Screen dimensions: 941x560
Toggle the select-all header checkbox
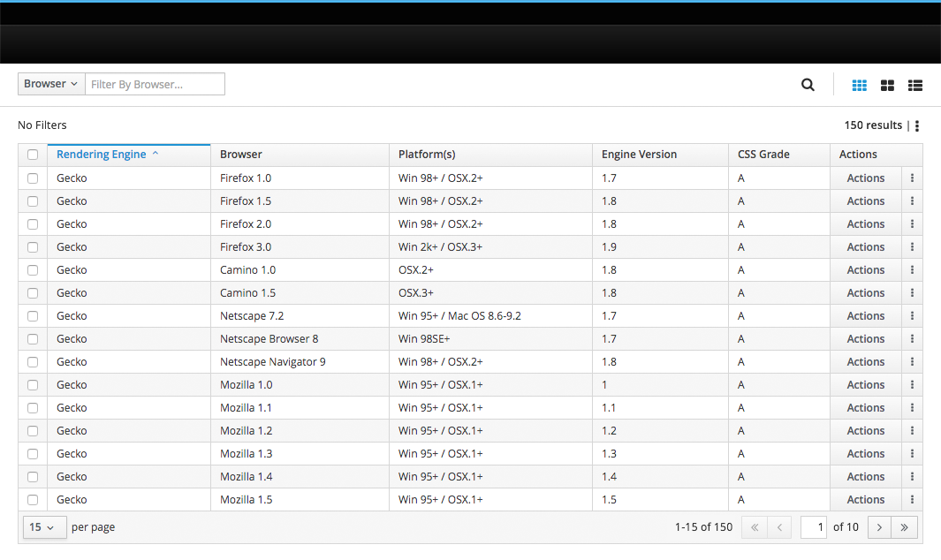click(33, 155)
